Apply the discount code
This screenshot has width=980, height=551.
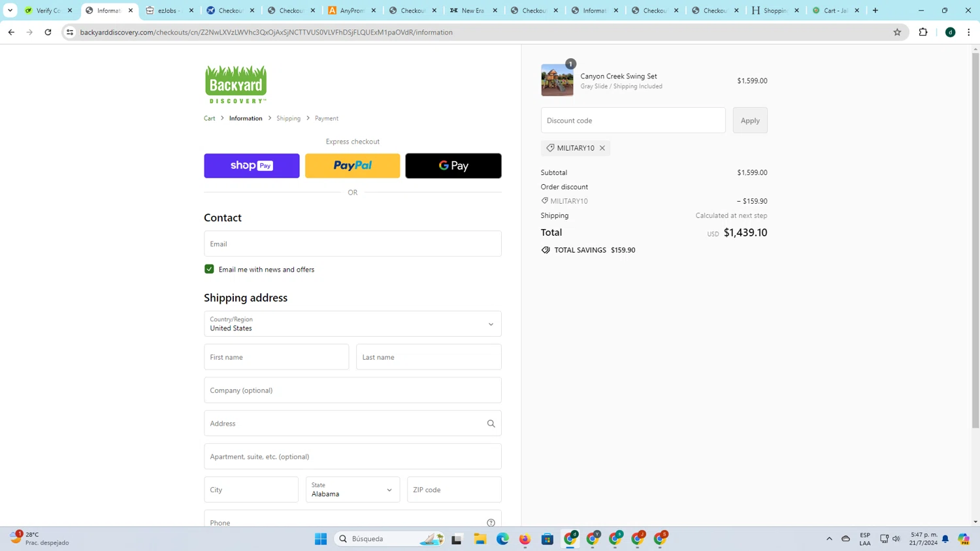click(750, 120)
